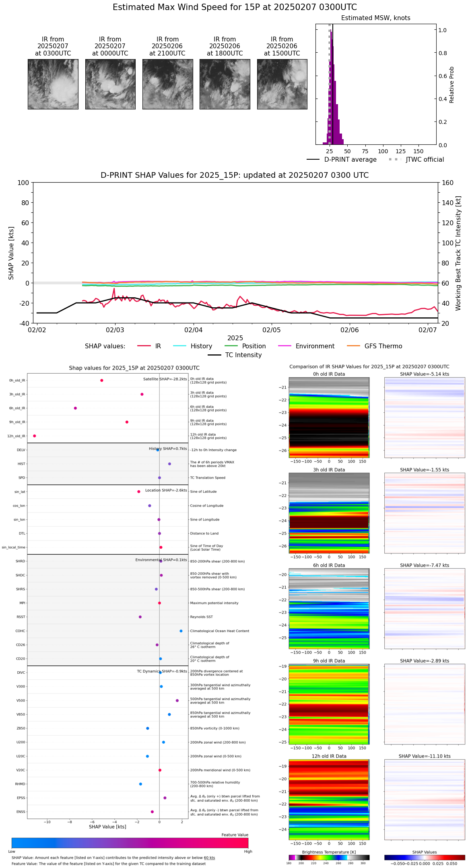Open the 0h old IR Data heatmap

click(329, 417)
